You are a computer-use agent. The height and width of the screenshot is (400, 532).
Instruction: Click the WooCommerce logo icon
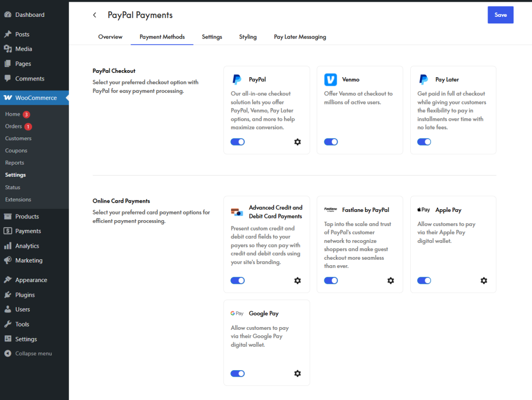tap(8, 98)
